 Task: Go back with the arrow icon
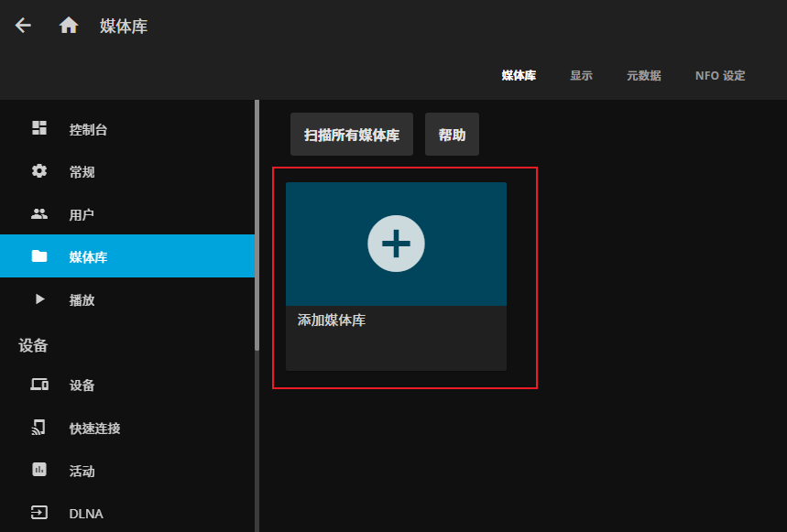[x=23, y=25]
